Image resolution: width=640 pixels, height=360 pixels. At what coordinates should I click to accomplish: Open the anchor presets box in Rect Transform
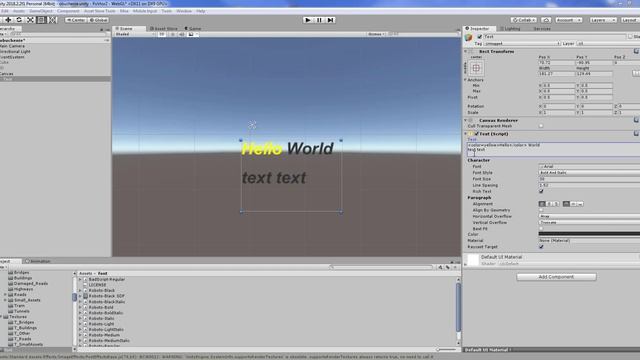(476, 68)
